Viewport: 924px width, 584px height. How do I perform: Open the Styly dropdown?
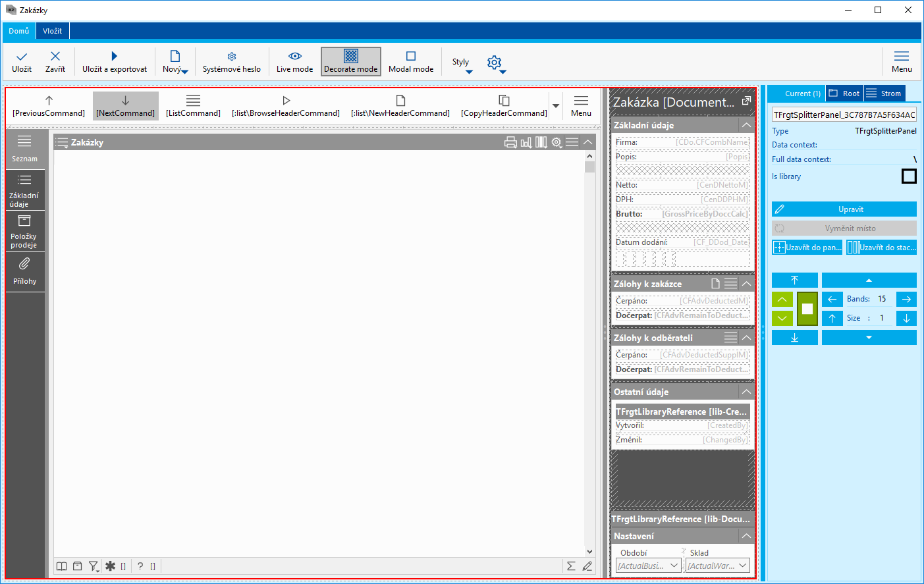coord(462,64)
